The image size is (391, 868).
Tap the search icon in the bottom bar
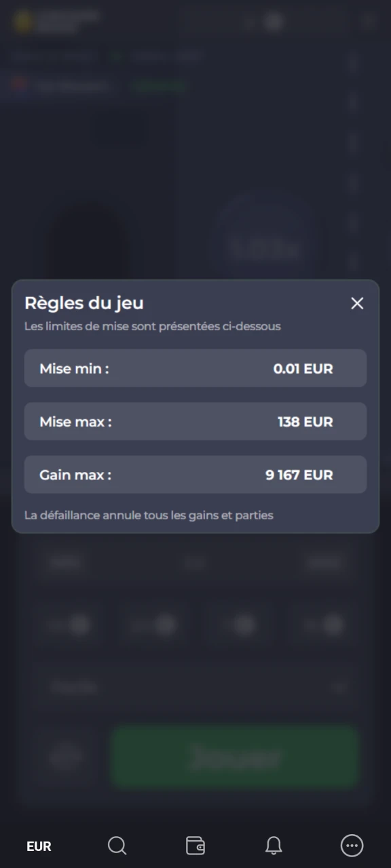point(117,846)
